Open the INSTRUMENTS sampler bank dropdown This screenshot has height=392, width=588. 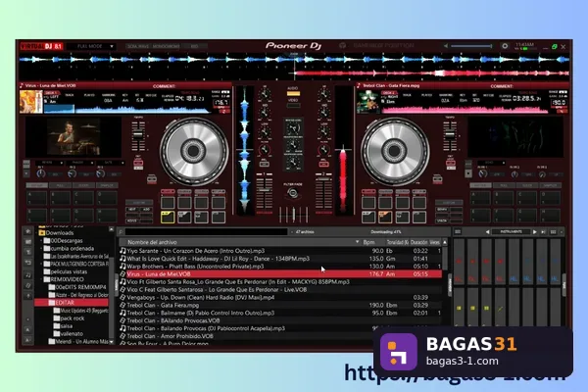[511, 232]
